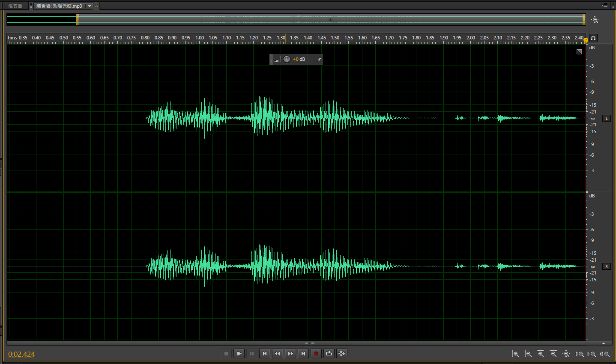Image resolution: width=616 pixels, height=364 pixels.
Task: Click zoom out full icon beside overview navigator
Action: (595, 20)
